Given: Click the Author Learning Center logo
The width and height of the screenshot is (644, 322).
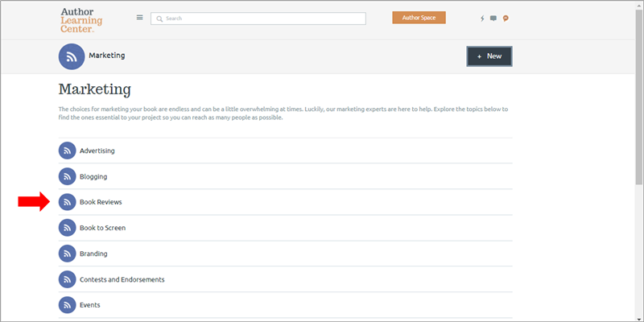Looking at the screenshot, I should [x=81, y=20].
